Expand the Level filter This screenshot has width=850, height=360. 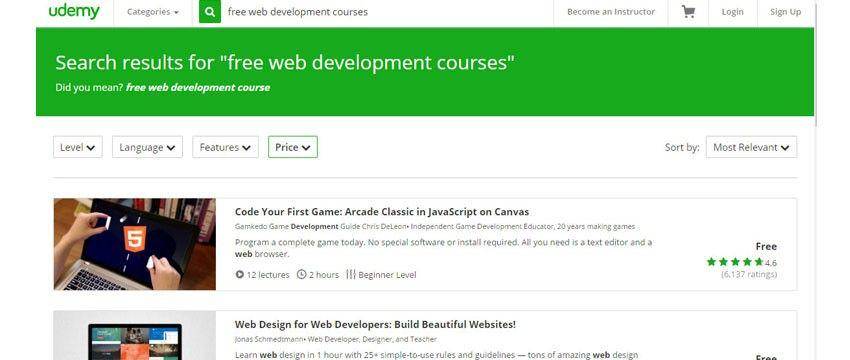[x=78, y=147]
